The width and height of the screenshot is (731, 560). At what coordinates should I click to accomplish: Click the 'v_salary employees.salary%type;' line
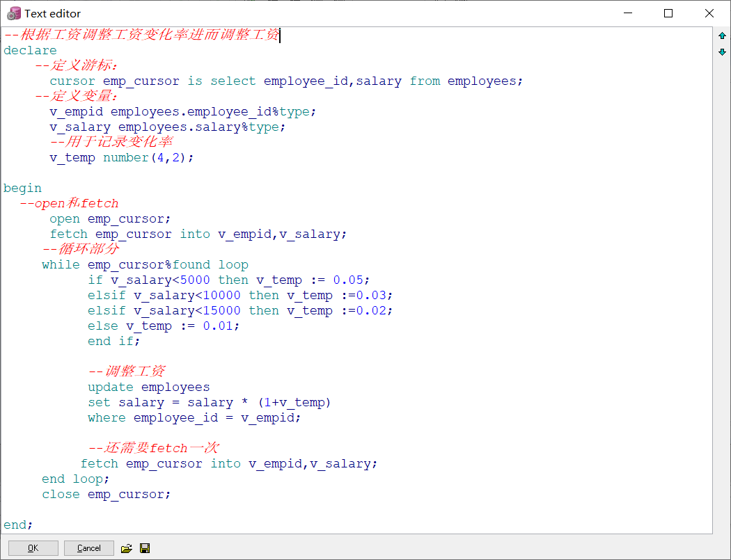[167, 127]
